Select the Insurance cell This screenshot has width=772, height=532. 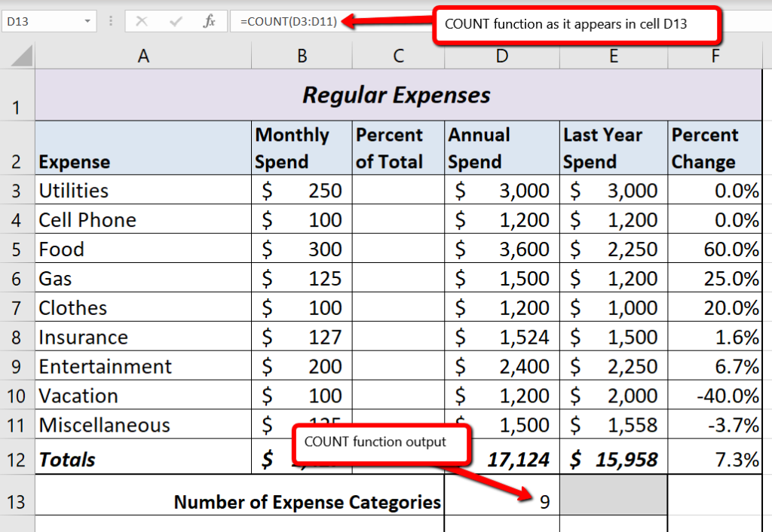[x=143, y=337]
